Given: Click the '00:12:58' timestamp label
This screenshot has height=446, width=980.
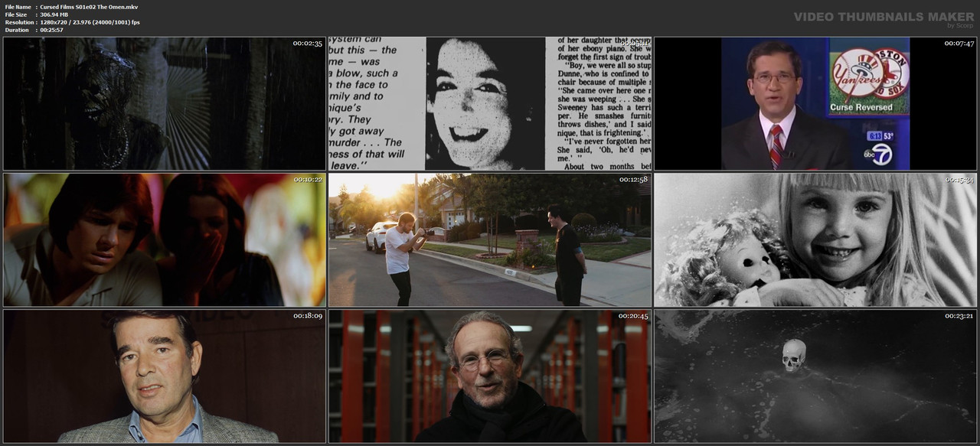Looking at the screenshot, I should [633, 180].
